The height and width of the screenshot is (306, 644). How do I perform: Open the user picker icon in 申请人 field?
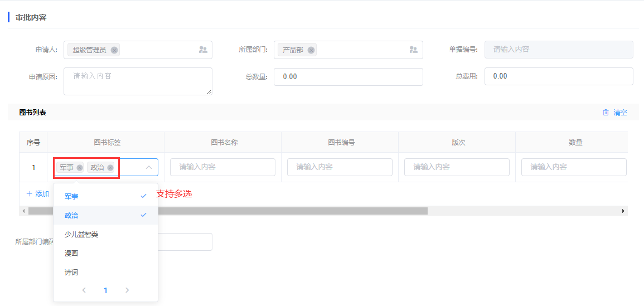(203, 50)
